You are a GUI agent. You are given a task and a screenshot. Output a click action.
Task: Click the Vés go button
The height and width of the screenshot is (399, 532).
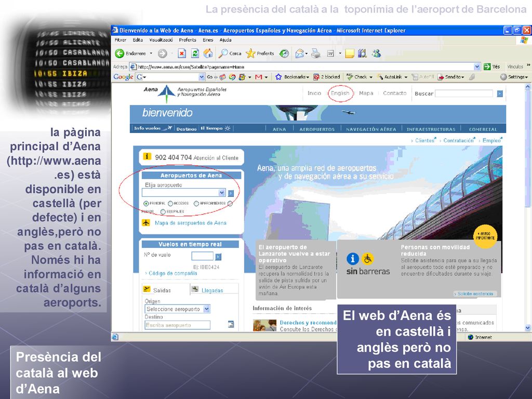coord(491,66)
